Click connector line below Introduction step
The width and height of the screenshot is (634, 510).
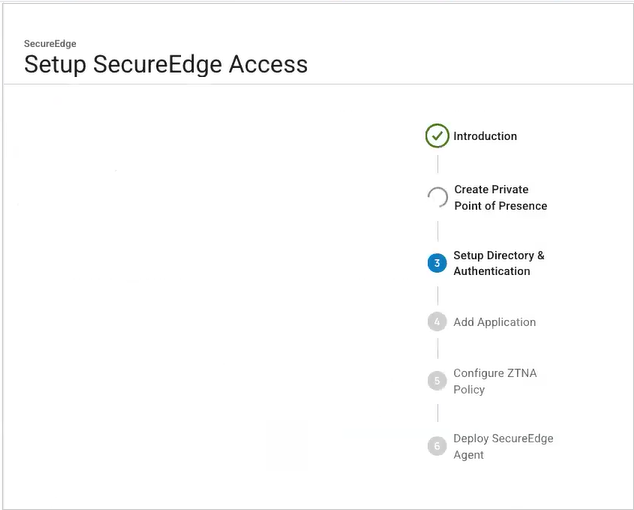pyautogui.click(x=437, y=163)
